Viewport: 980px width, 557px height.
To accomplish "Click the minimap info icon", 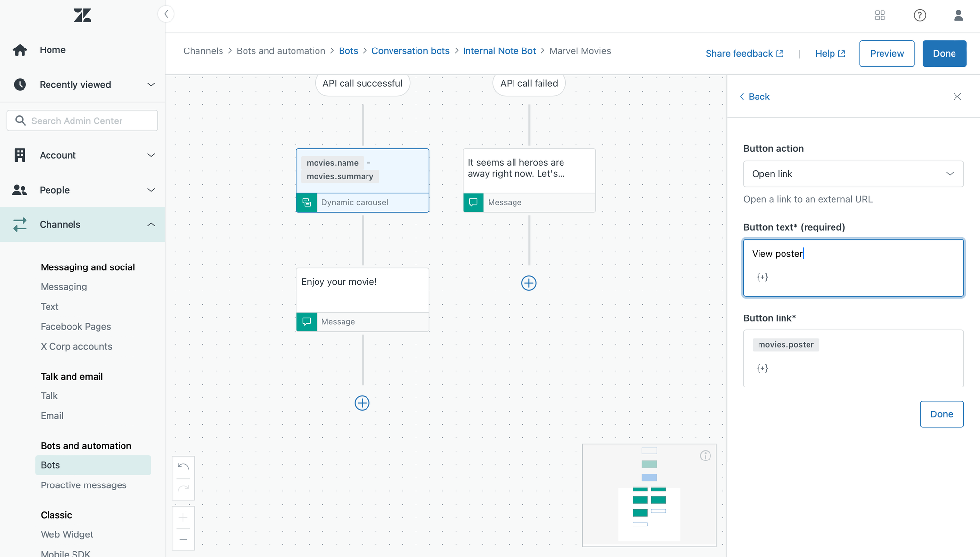I will pos(705,456).
